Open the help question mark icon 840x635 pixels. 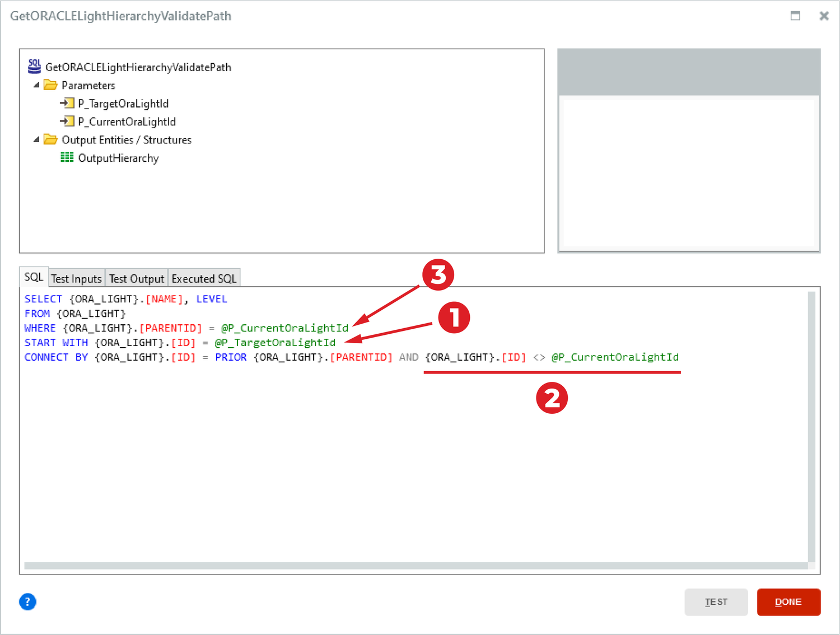click(27, 601)
